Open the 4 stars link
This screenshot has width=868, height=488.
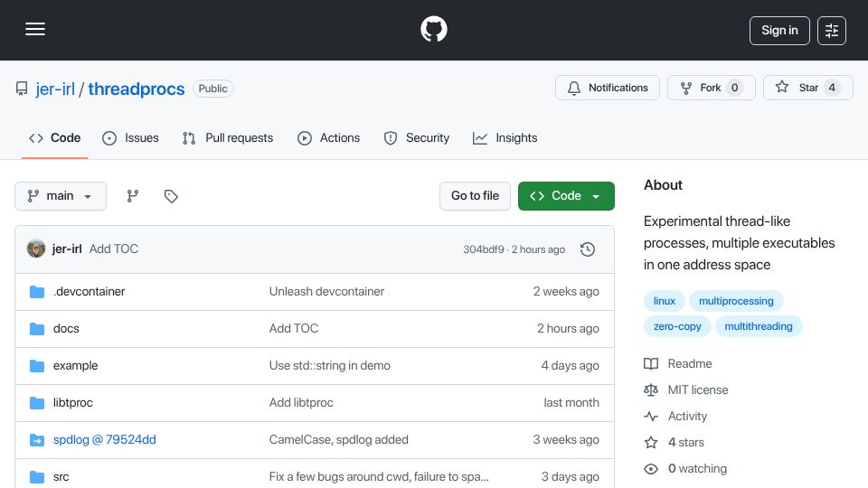coord(686,443)
